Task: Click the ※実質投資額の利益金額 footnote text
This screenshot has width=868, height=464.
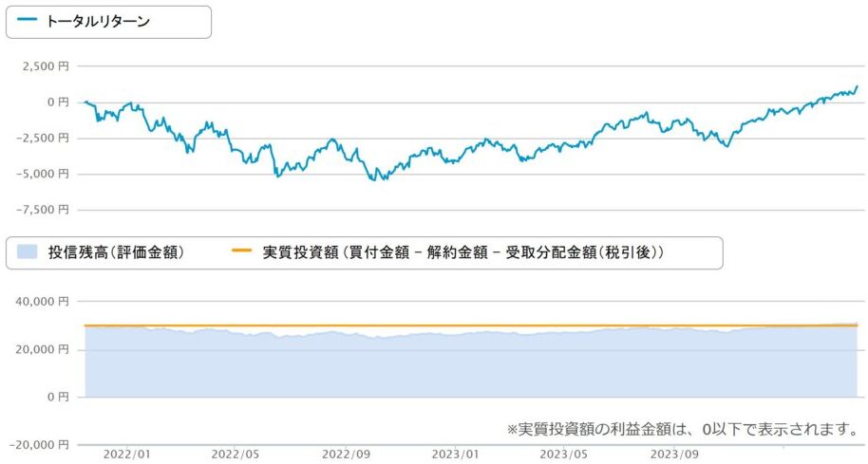Action: pyautogui.click(x=682, y=429)
